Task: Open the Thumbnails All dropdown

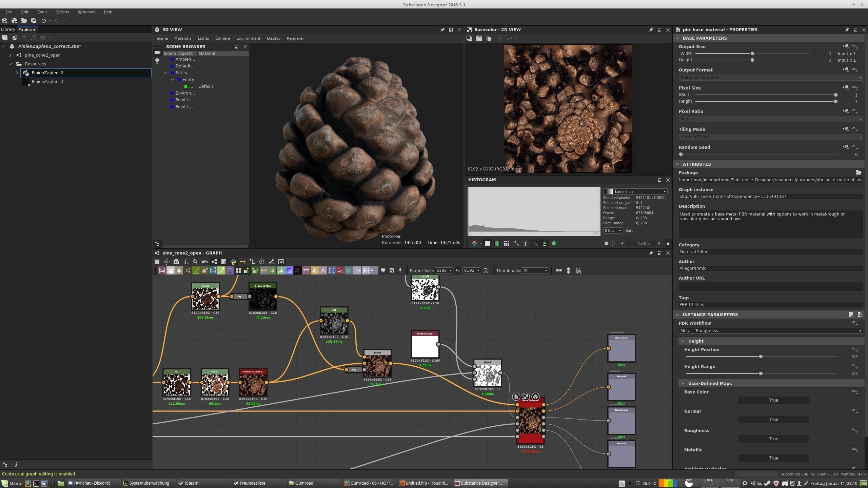Action: click(535, 270)
